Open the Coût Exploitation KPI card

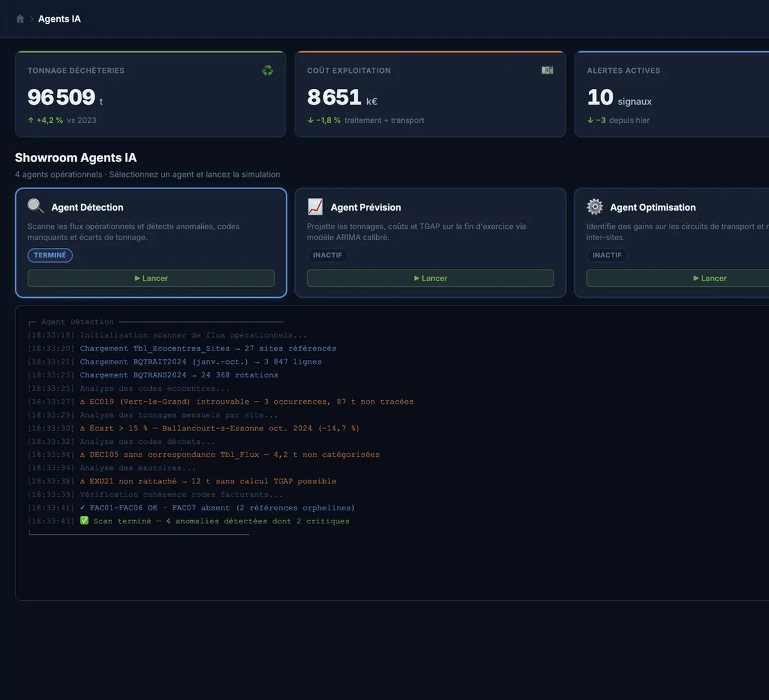(x=430, y=94)
